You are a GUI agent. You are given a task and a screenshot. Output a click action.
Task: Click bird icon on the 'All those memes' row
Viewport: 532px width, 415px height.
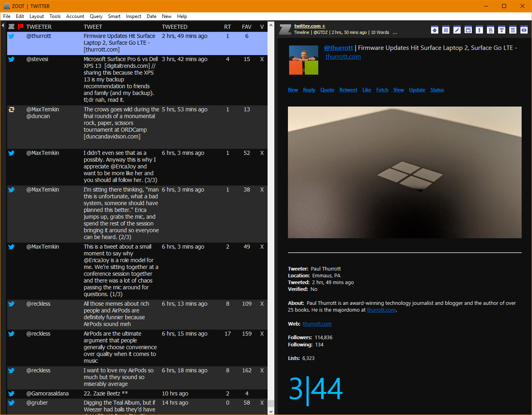coord(12,304)
